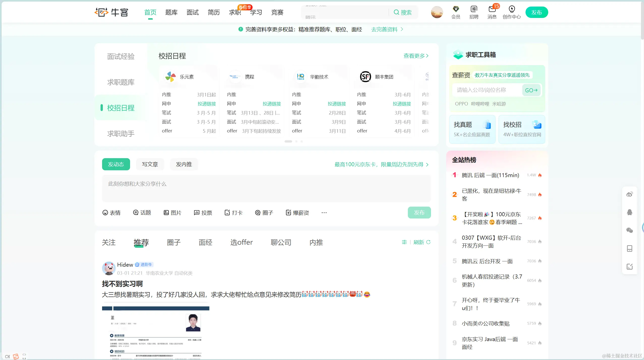This screenshot has width=644, height=360.
Task: Click the 写文章 button
Action: (150, 164)
